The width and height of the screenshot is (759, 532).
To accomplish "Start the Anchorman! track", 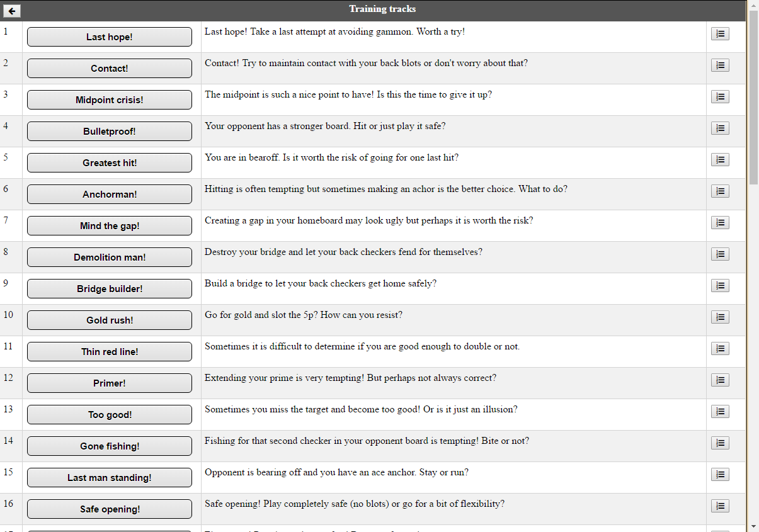I will pyautogui.click(x=110, y=195).
